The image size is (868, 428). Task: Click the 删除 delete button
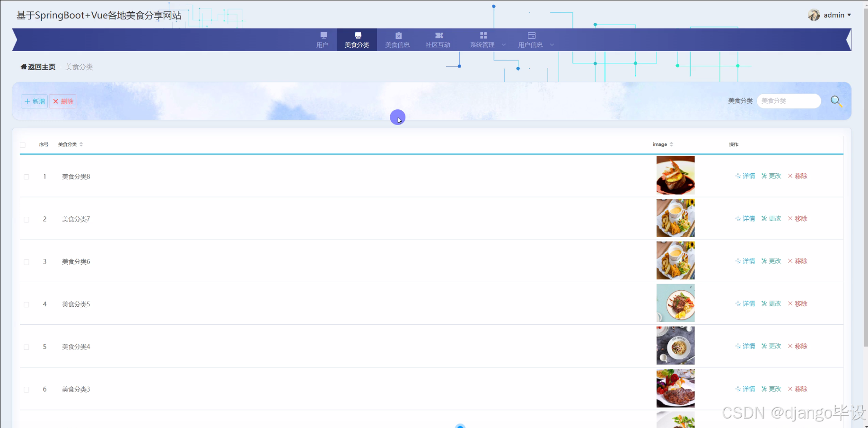pos(63,101)
